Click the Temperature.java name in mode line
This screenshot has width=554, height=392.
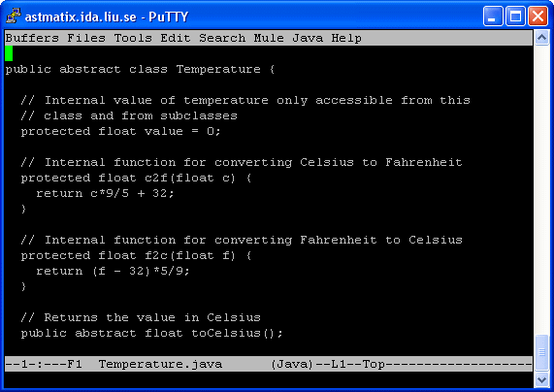[160, 364]
